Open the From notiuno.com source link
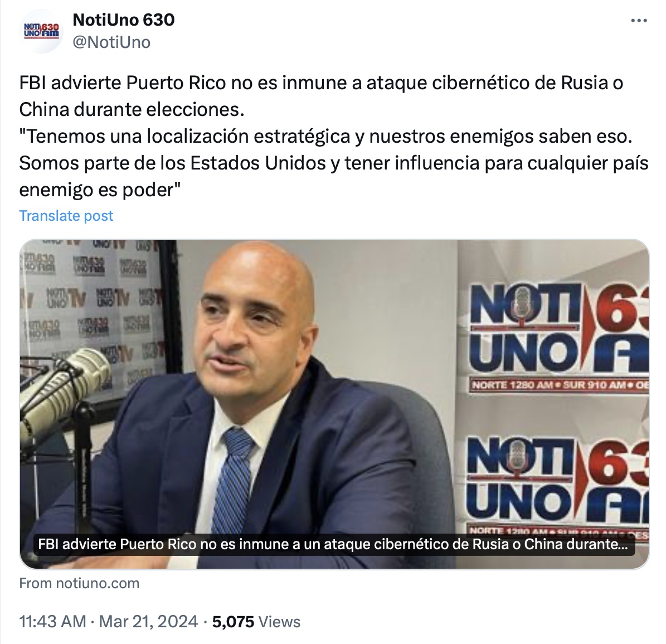This screenshot has width=666, height=644. pyautogui.click(x=80, y=583)
